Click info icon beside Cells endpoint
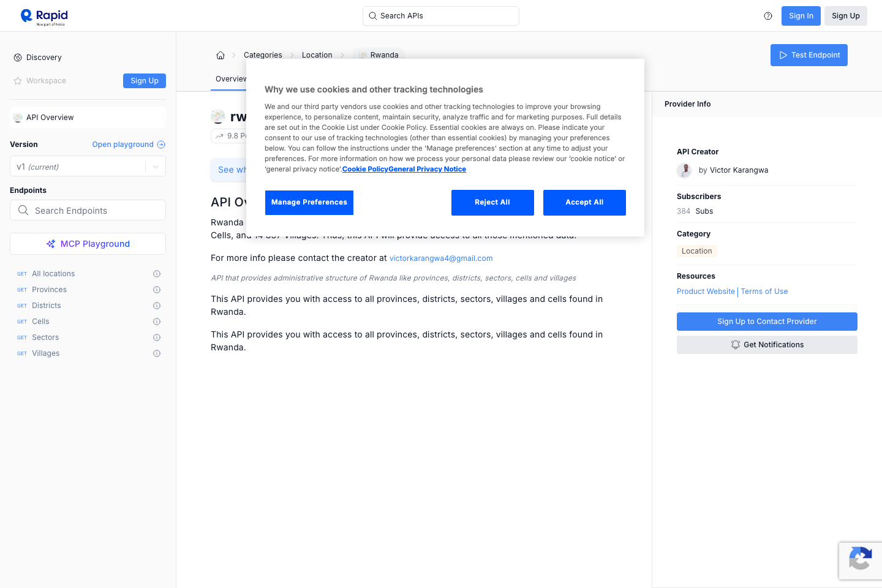This screenshot has width=882, height=588. (x=157, y=322)
